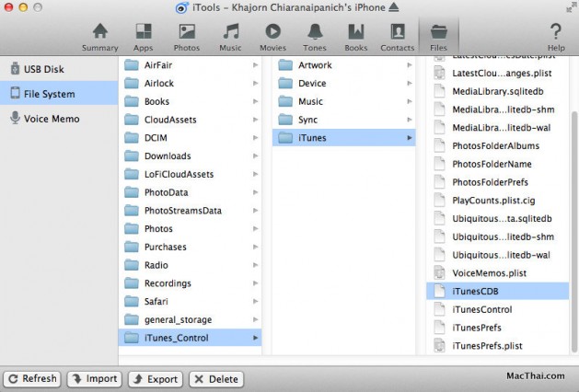This screenshot has height=392, width=579.
Task: Select the Radio folder
Action: click(190, 265)
